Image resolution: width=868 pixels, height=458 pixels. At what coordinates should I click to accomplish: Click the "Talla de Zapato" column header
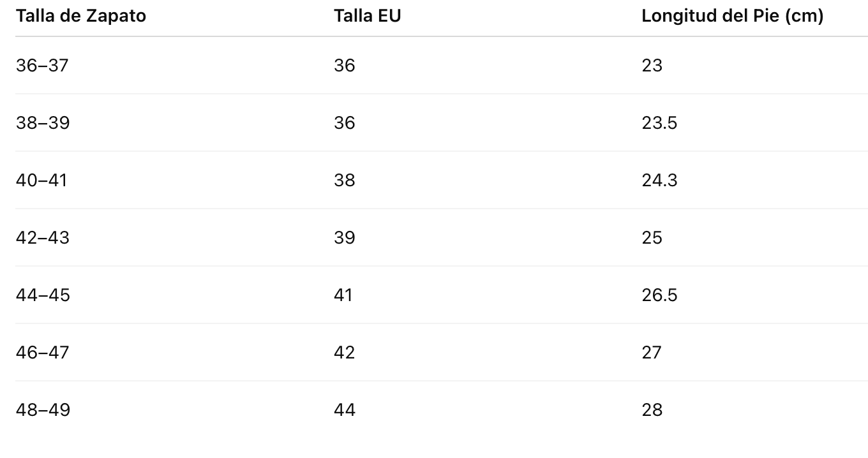coord(81,16)
